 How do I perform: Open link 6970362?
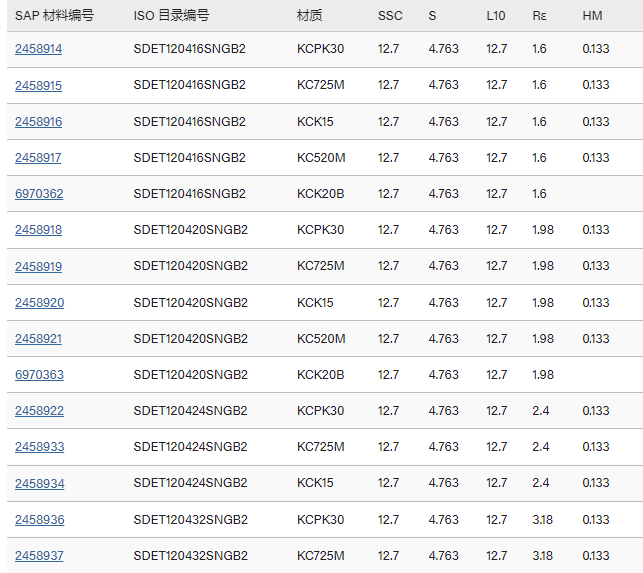coord(39,194)
